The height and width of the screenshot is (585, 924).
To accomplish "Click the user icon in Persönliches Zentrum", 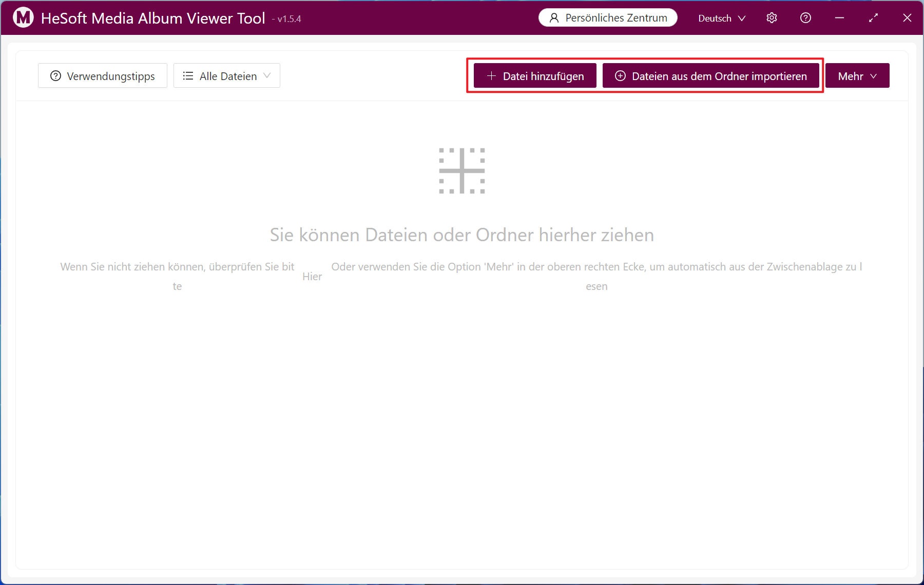I will click(x=554, y=18).
